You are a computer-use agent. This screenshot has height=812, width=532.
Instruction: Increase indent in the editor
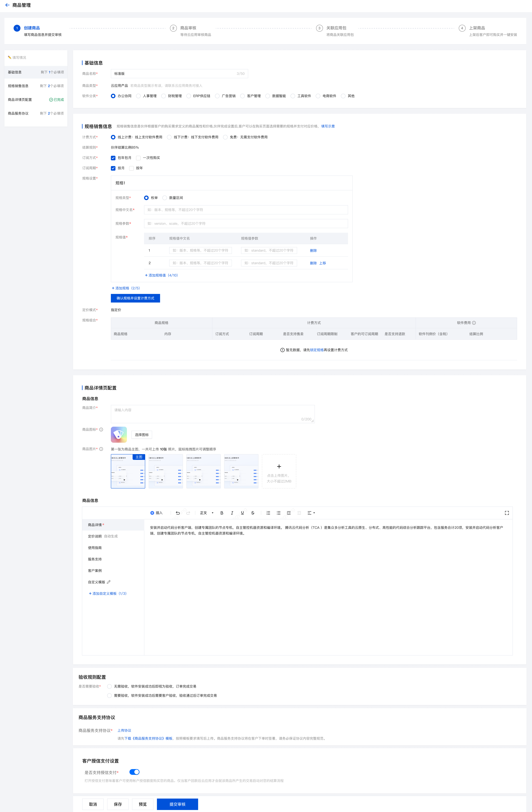tap(289, 513)
